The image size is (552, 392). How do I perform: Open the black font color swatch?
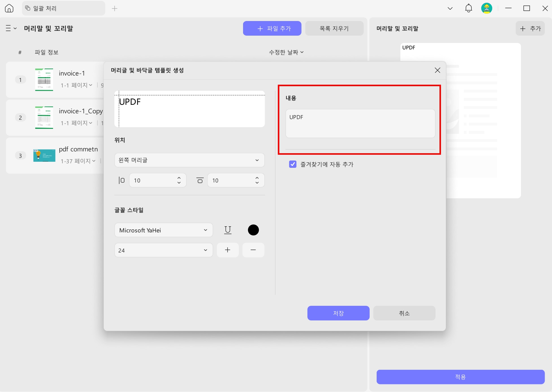[253, 230]
